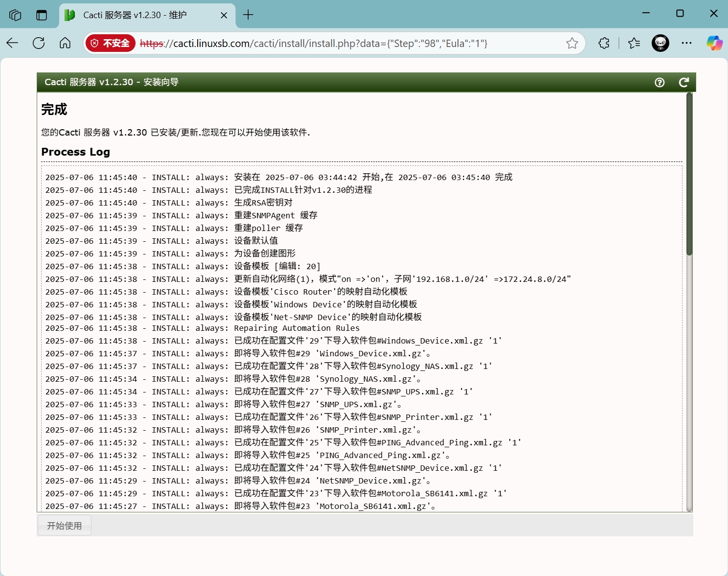Open the browser home page icon
The height and width of the screenshot is (576, 728).
pyautogui.click(x=65, y=43)
